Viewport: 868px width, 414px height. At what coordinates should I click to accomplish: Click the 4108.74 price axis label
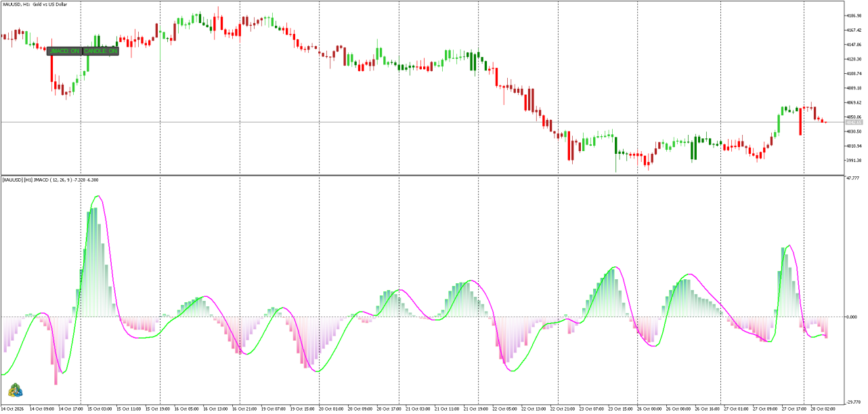tap(853, 74)
